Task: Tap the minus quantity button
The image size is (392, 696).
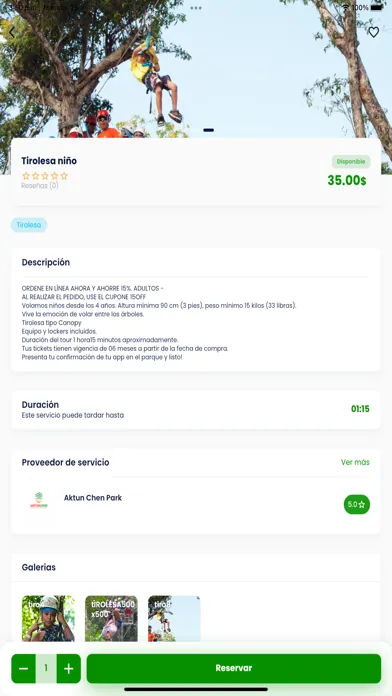Action: point(24,668)
